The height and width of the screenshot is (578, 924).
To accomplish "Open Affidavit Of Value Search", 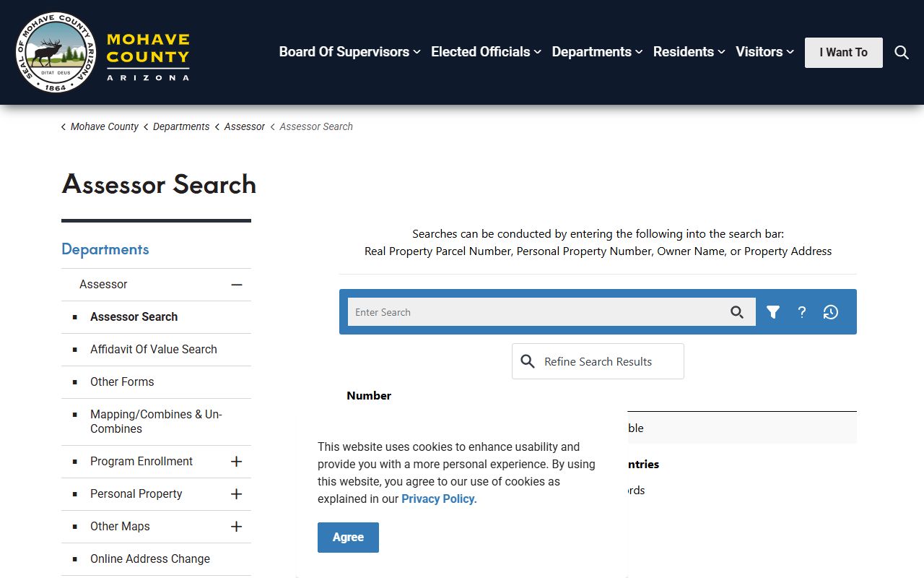I will coord(154,349).
